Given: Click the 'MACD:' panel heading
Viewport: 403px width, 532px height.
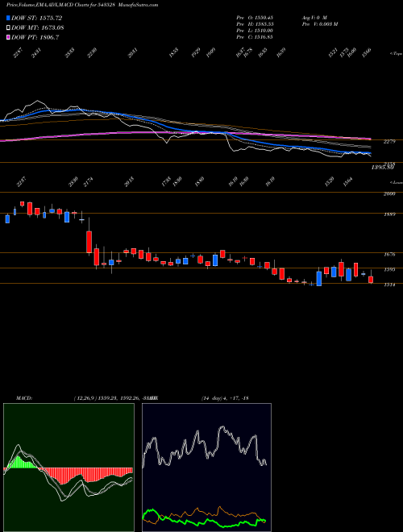Looking at the screenshot, I should 23,398.
